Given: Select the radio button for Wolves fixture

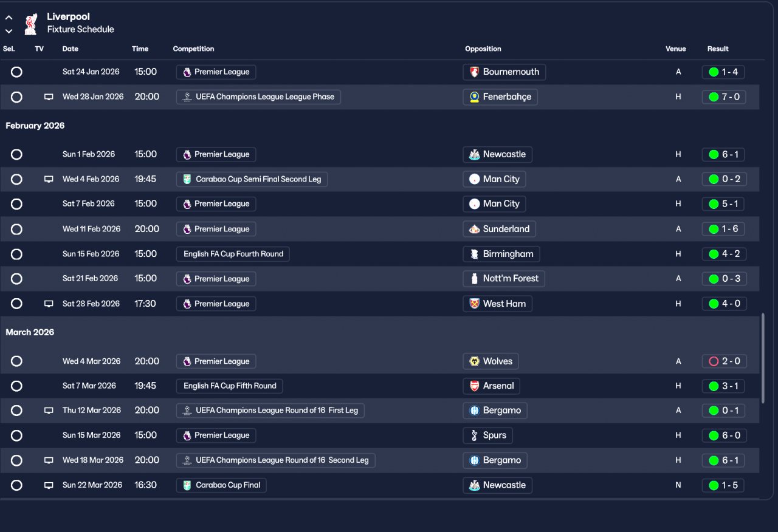Looking at the screenshot, I should click(x=16, y=361).
